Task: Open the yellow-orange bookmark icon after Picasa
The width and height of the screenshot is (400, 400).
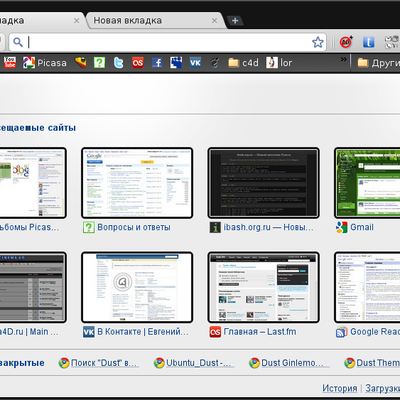Action: click(x=80, y=62)
